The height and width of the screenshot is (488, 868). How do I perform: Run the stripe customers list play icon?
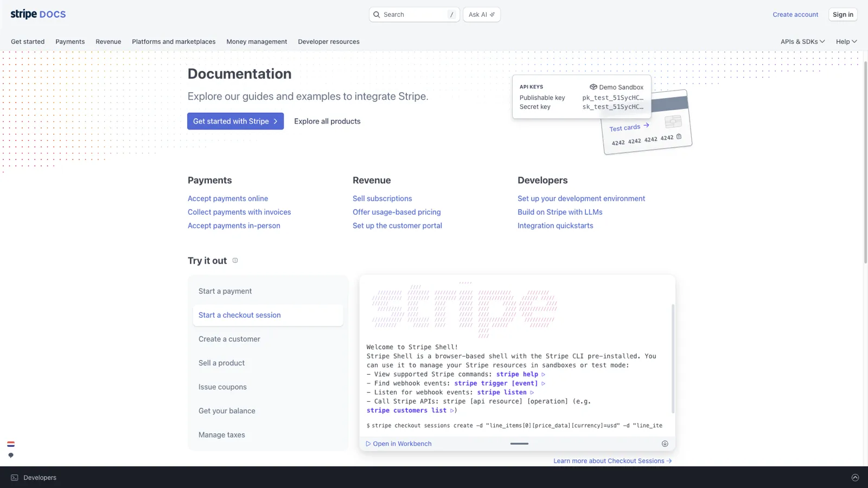(452, 410)
